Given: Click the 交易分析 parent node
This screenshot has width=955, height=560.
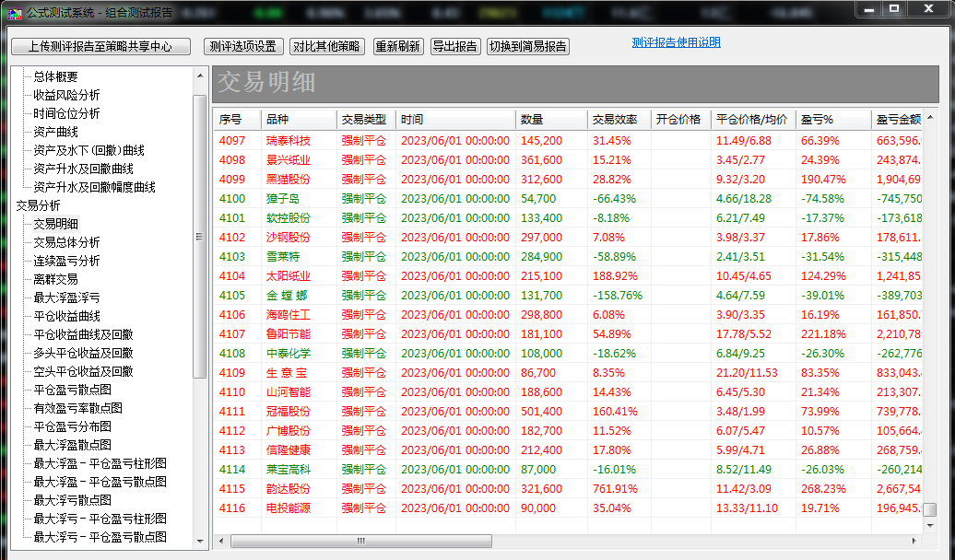Looking at the screenshot, I should 39,205.
